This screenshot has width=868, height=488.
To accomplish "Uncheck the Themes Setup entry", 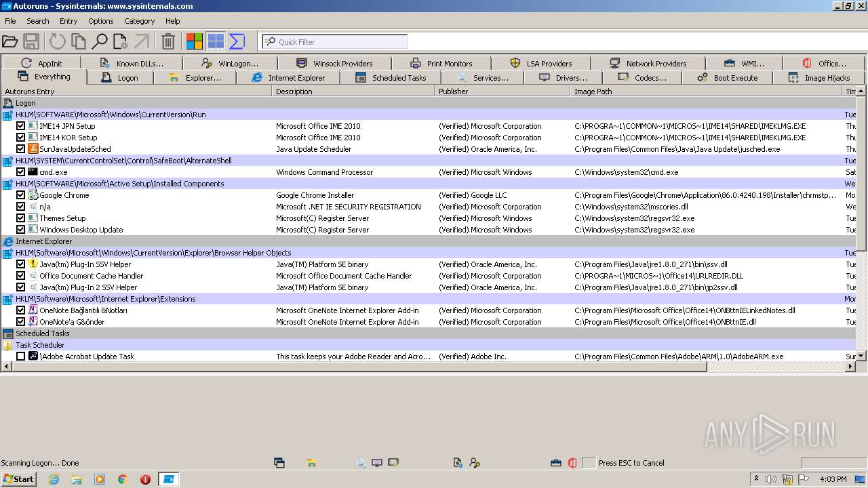I will (x=20, y=218).
